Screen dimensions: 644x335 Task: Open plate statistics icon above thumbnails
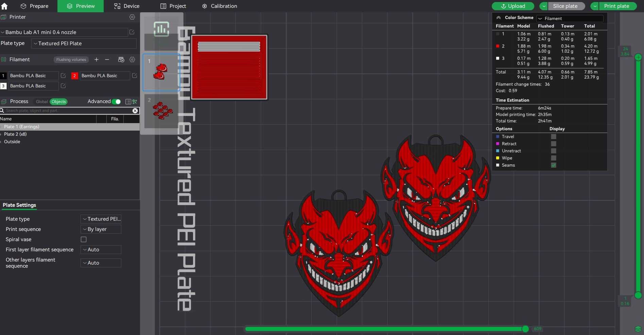point(161,29)
